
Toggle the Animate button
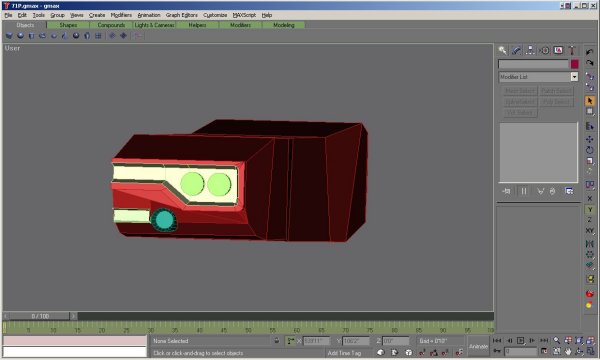[478, 346]
